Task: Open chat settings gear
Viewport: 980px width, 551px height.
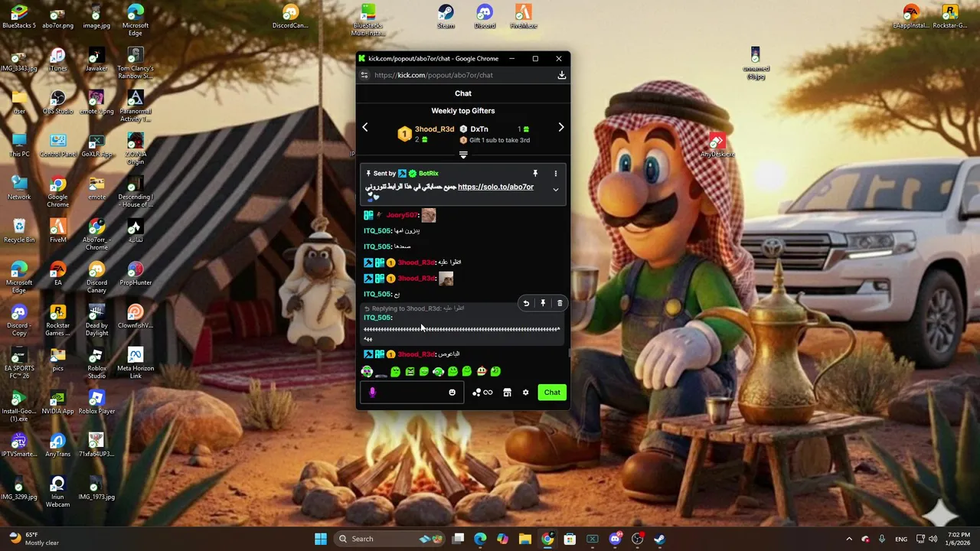Action: click(525, 393)
